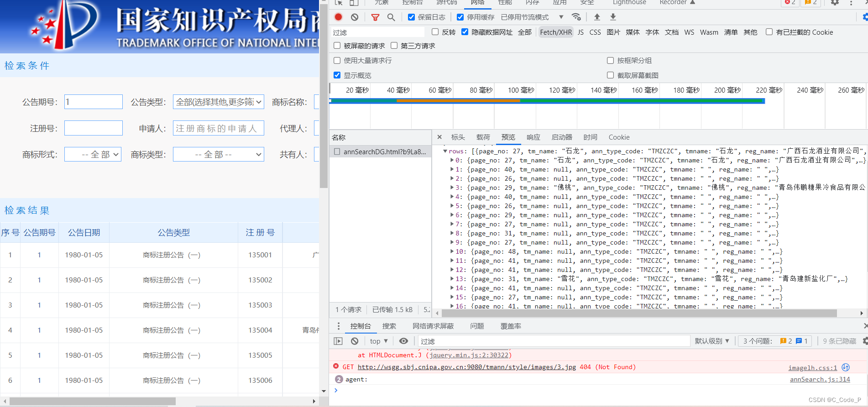The height and width of the screenshot is (407, 868).
Task: Open DevTools settings gear
Action: coord(835,2)
